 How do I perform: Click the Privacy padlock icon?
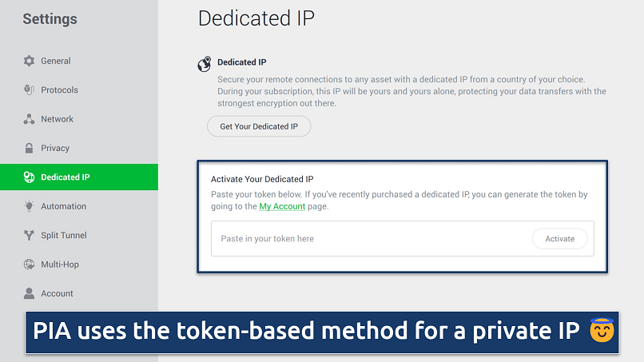[x=30, y=148]
